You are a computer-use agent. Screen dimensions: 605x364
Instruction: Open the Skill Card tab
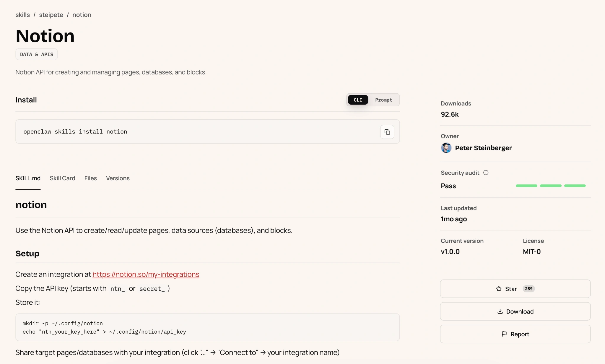click(x=62, y=178)
